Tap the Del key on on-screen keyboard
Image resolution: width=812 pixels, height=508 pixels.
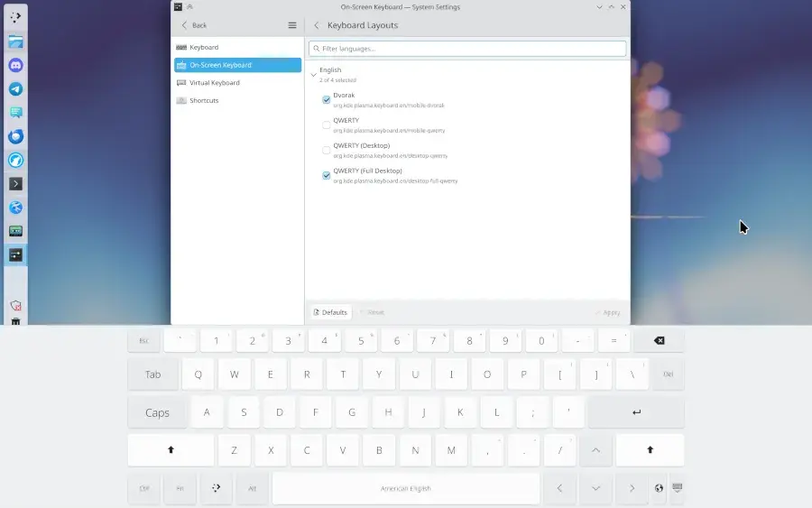click(x=668, y=374)
